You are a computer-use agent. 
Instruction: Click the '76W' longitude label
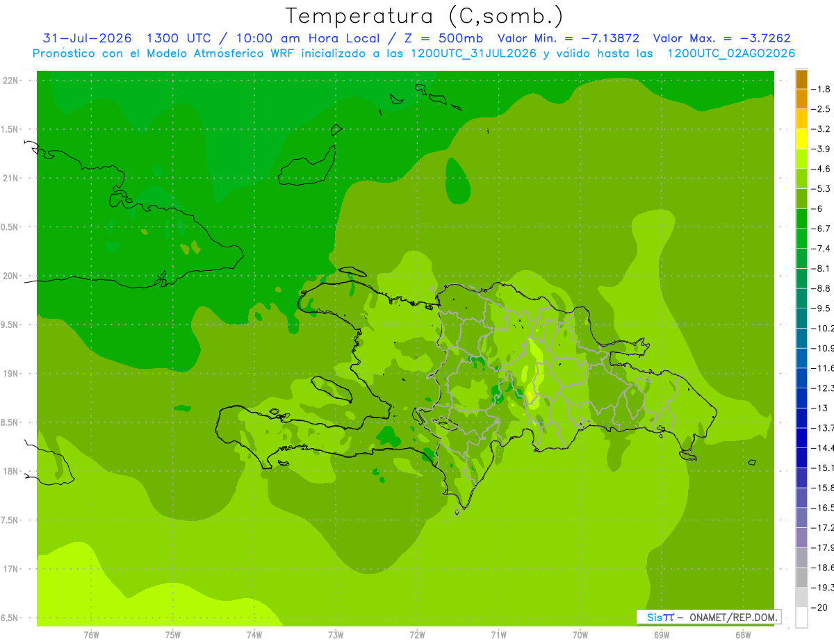[91, 635]
